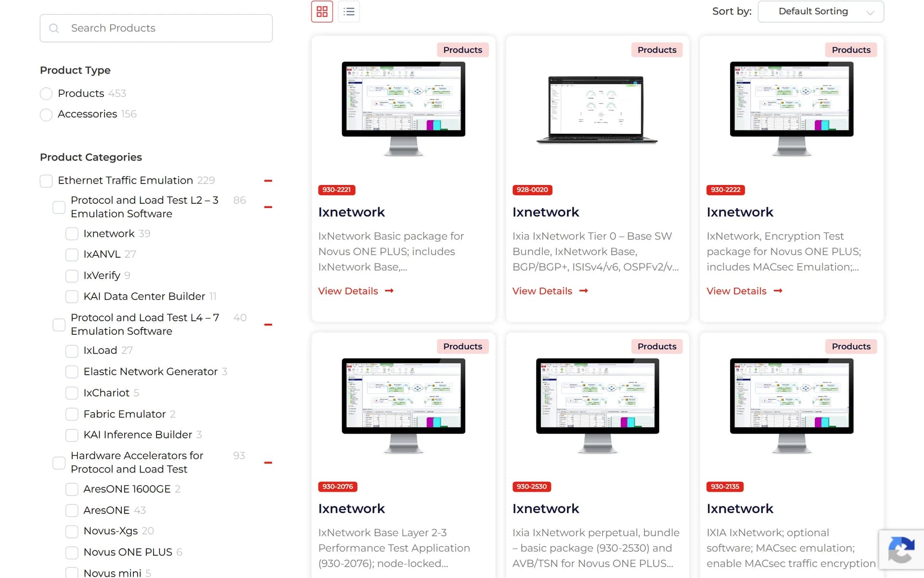This screenshot has width=924, height=578.
Task: Select the Accessories radio option
Action: point(46,115)
